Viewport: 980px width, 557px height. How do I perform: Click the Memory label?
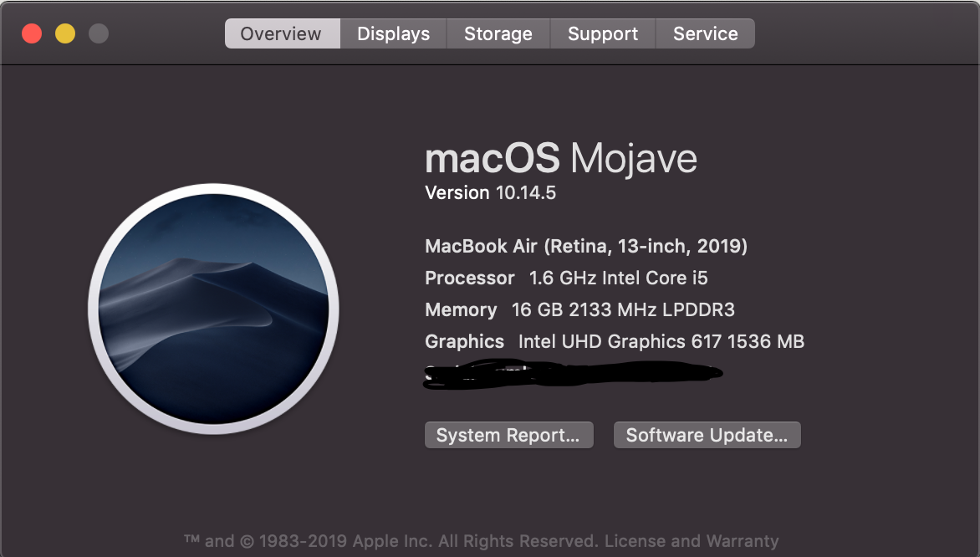tap(461, 310)
